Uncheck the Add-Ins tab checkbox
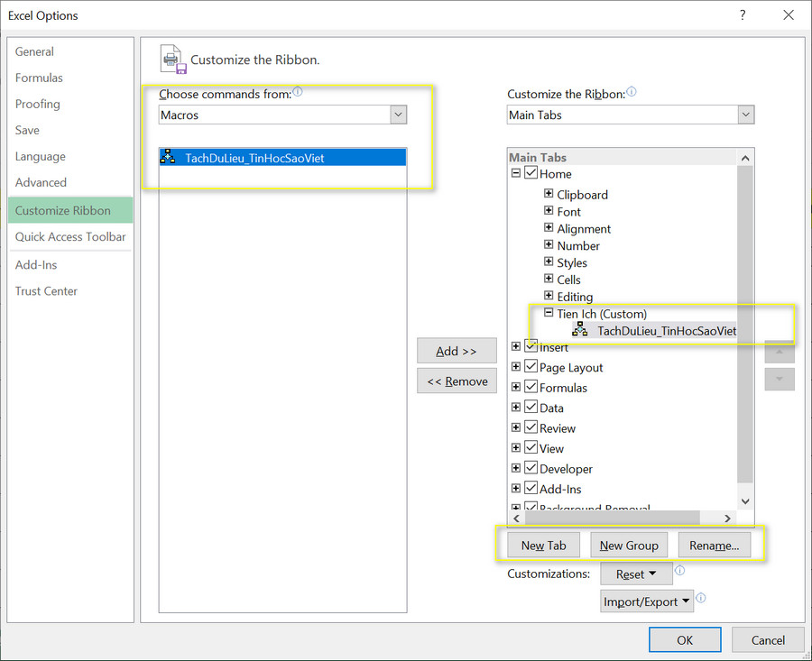Image resolution: width=812 pixels, height=661 pixels. 530,488
